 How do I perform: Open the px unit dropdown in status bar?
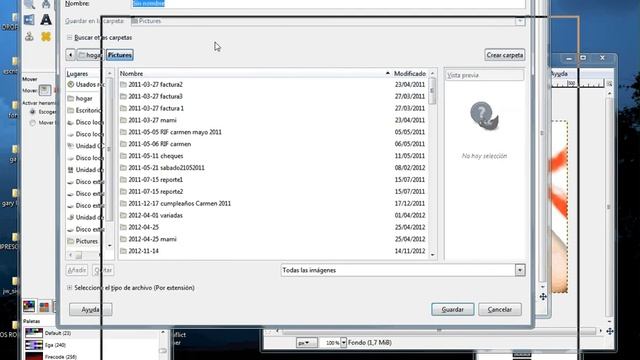click(306, 343)
